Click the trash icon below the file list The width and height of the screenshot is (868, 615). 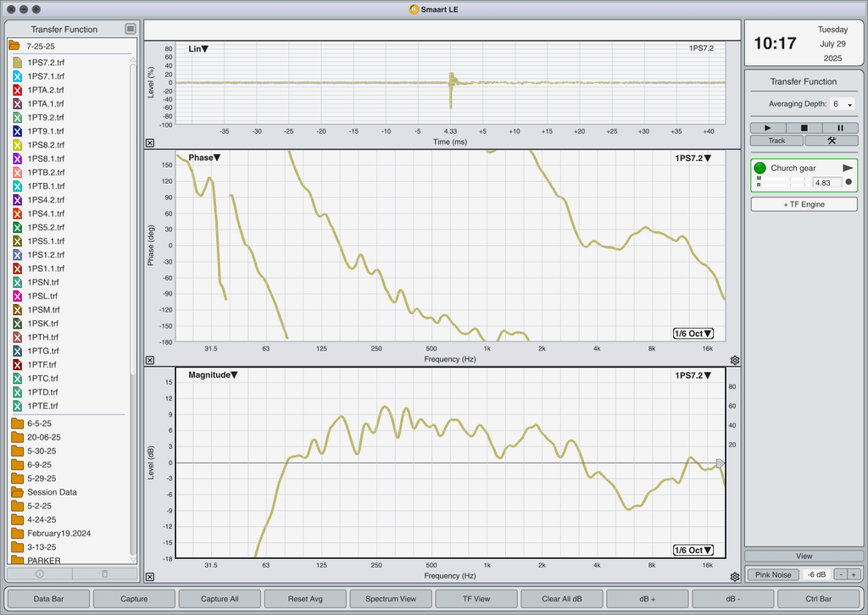104,574
